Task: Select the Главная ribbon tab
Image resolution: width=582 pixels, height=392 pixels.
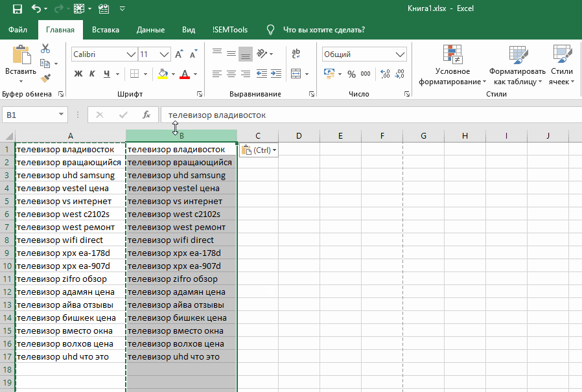Action: (60, 30)
